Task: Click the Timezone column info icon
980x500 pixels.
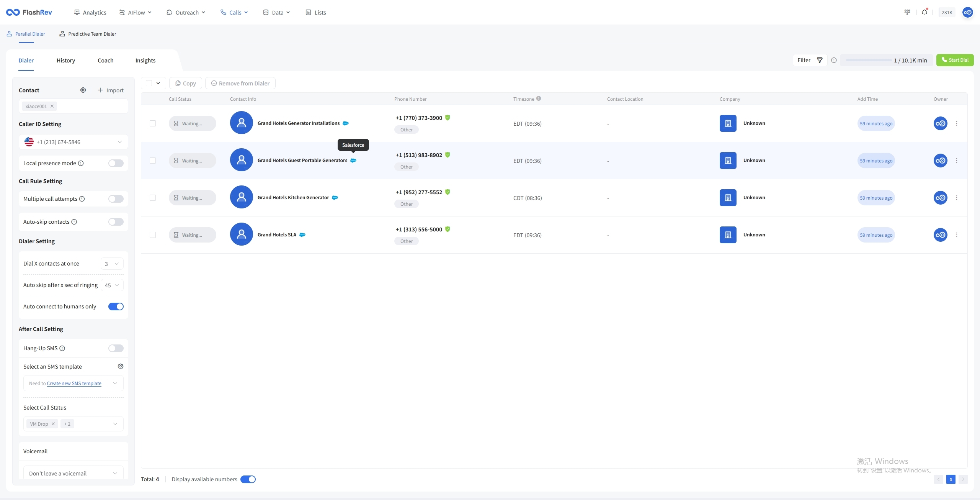Action: pos(539,98)
